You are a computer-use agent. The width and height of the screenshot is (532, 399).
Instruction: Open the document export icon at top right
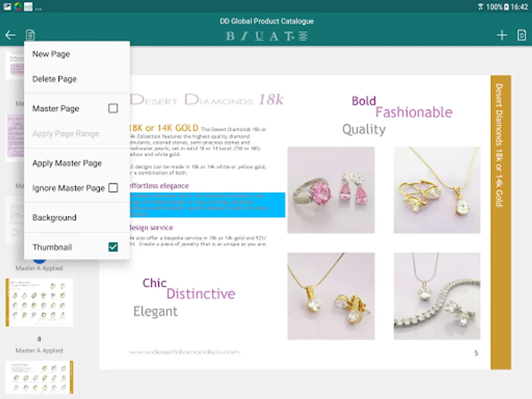pos(522,35)
